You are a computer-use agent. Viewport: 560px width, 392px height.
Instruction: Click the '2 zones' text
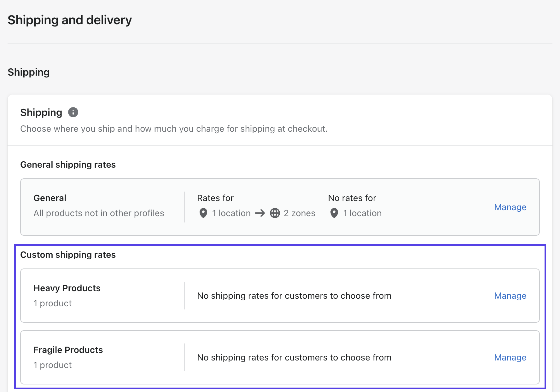[x=299, y=213]
